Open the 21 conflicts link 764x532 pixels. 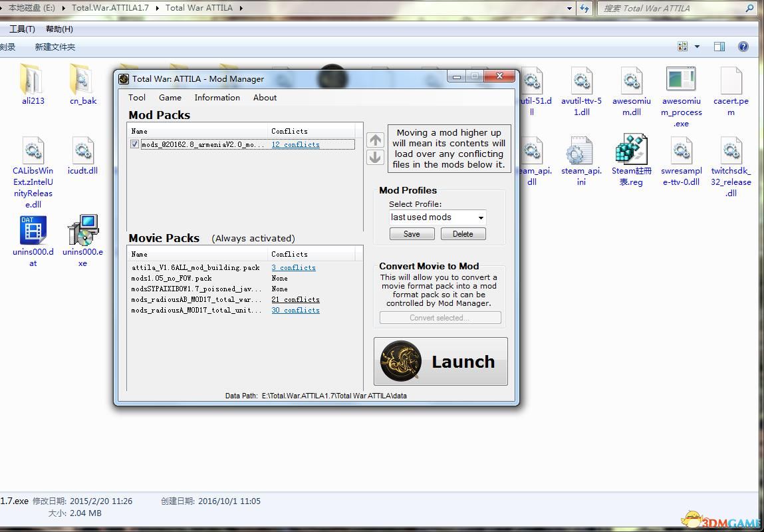(295, 300)
